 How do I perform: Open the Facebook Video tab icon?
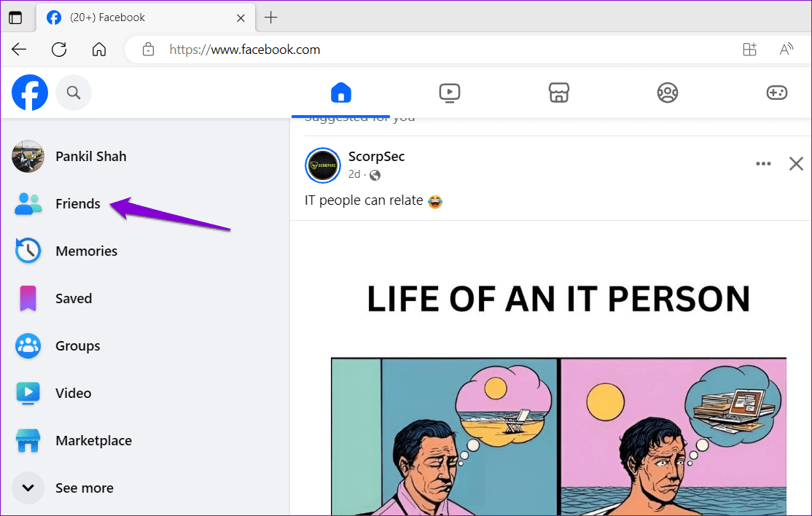(x=450, y=93)
